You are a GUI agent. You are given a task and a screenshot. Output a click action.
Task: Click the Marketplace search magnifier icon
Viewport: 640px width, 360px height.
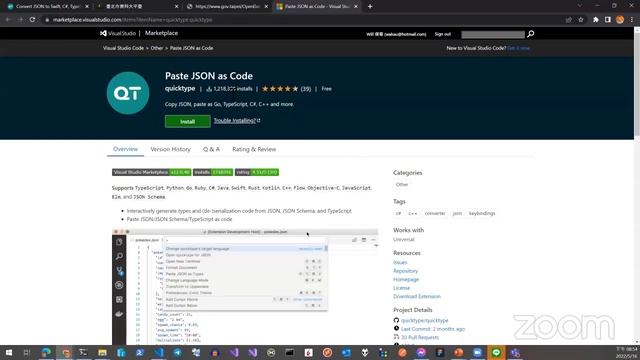(x=530, y=34)
